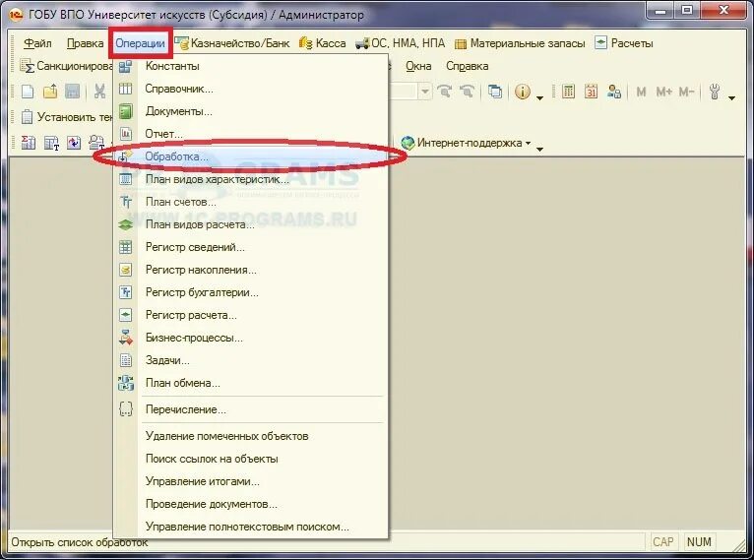Open the Окна menu
This screenshot has height=560, width=754.
(418, 66)
